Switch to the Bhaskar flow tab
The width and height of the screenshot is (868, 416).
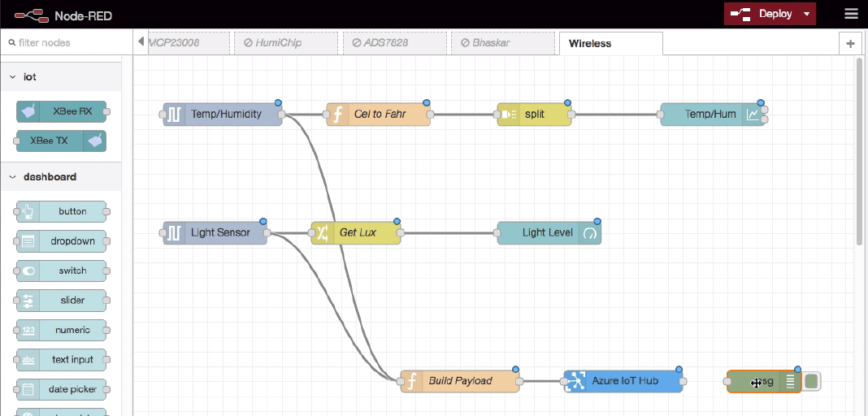coord(484,43)
